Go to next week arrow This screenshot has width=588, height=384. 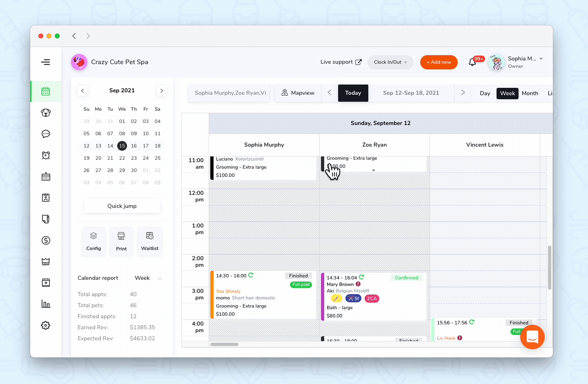(463, 93)
